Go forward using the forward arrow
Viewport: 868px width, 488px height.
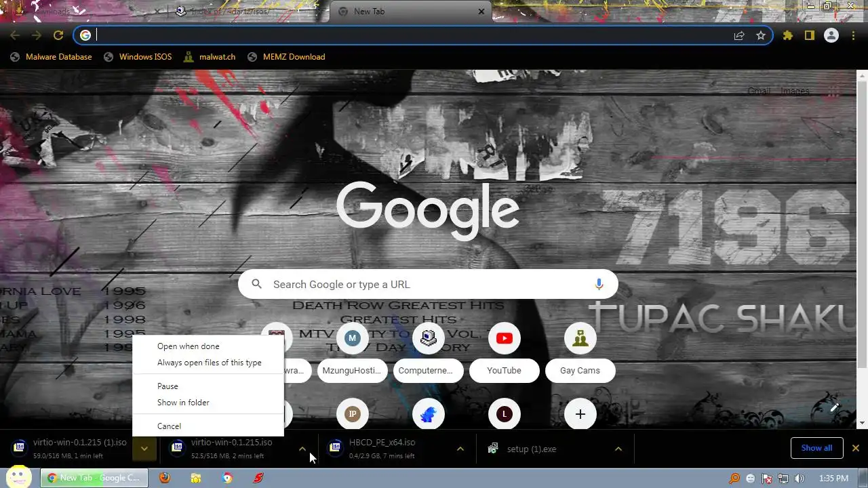click(x=37, y=35)
